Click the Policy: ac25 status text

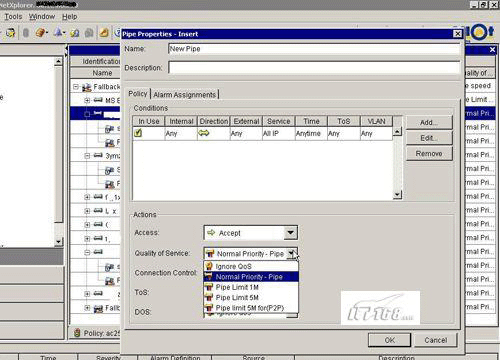coord(102,333)
